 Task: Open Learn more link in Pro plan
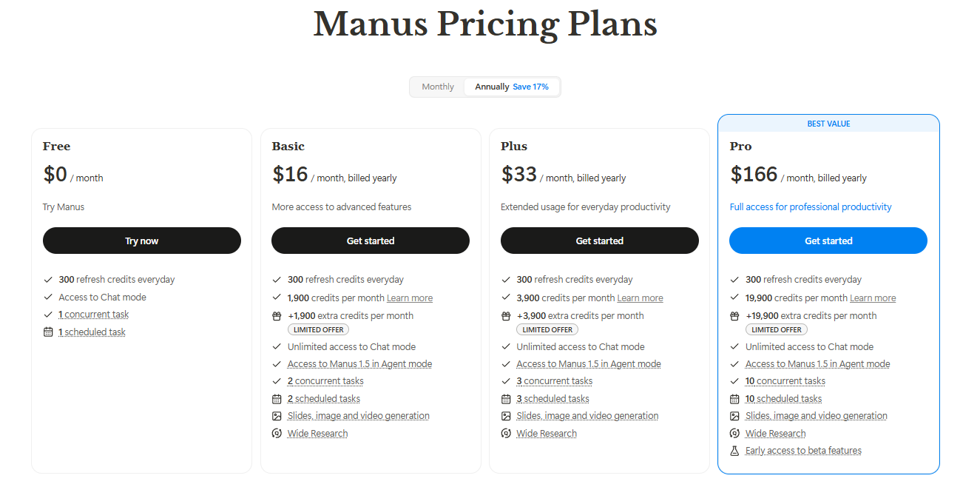click(873, 298)
